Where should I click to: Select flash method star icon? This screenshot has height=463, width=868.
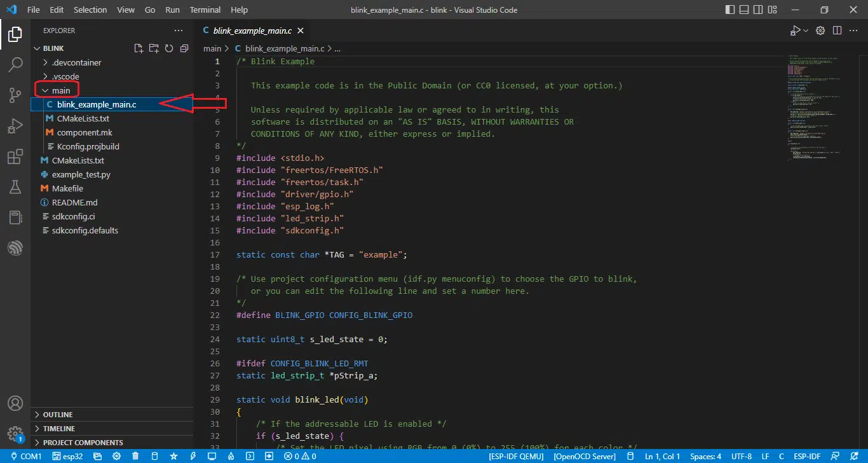173,456
